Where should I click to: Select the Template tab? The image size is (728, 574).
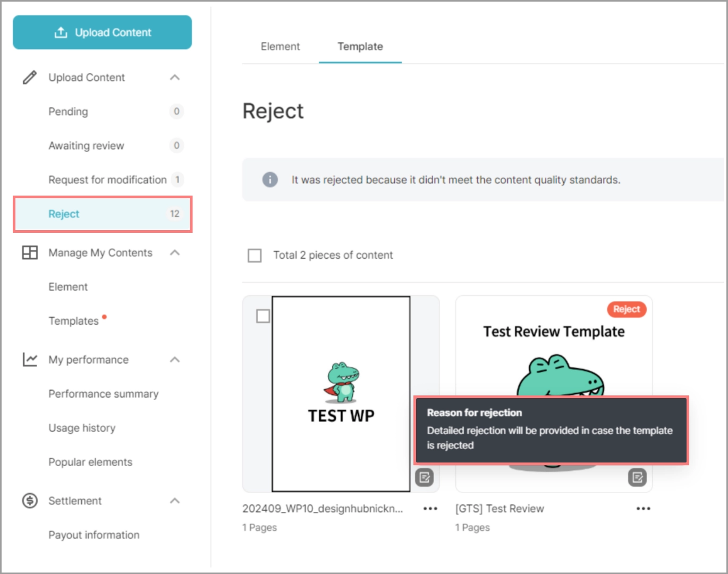[360, 47]
